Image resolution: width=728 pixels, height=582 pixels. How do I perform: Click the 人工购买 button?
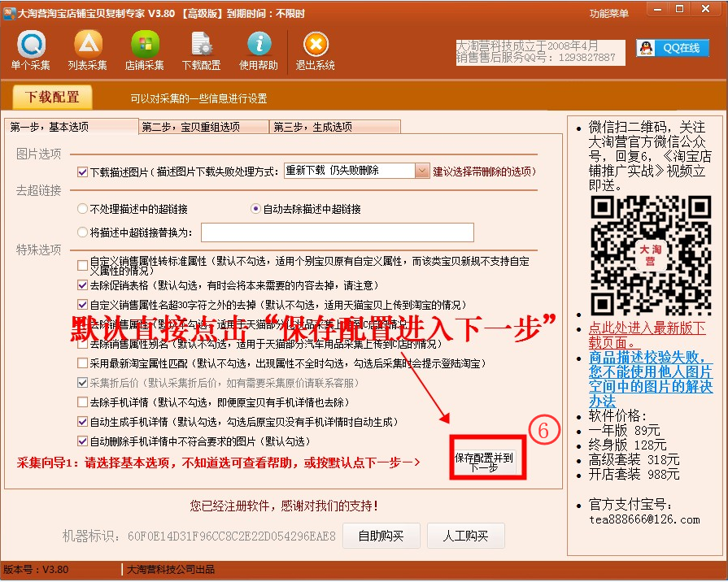pos(466,536)
